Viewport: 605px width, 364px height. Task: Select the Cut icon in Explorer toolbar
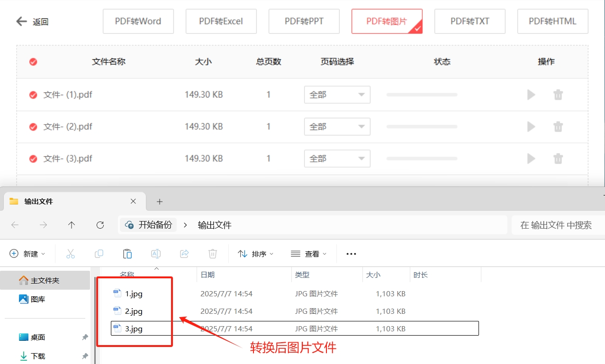tap(70, 253)
